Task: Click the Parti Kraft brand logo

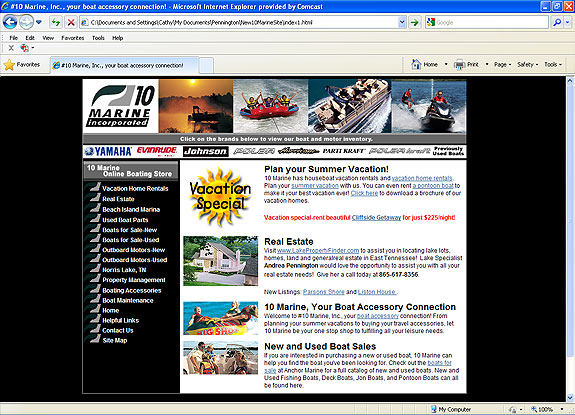Action: (343, 151)
